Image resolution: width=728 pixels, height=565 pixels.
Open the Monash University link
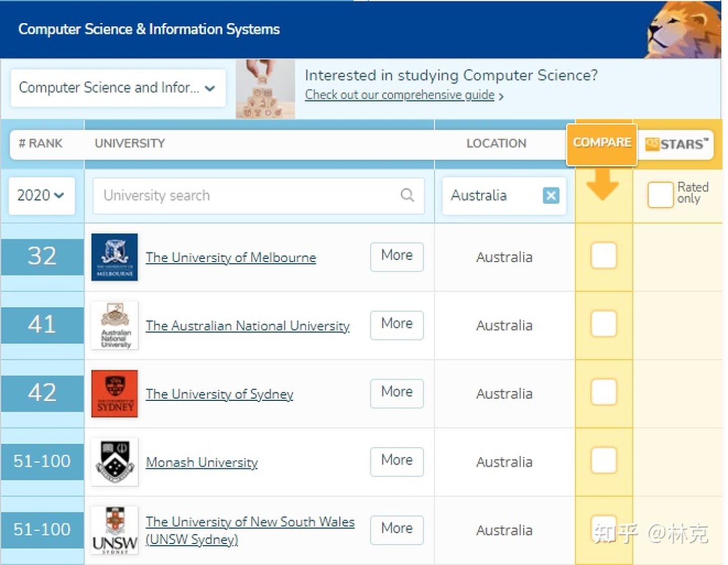point(202,462)
